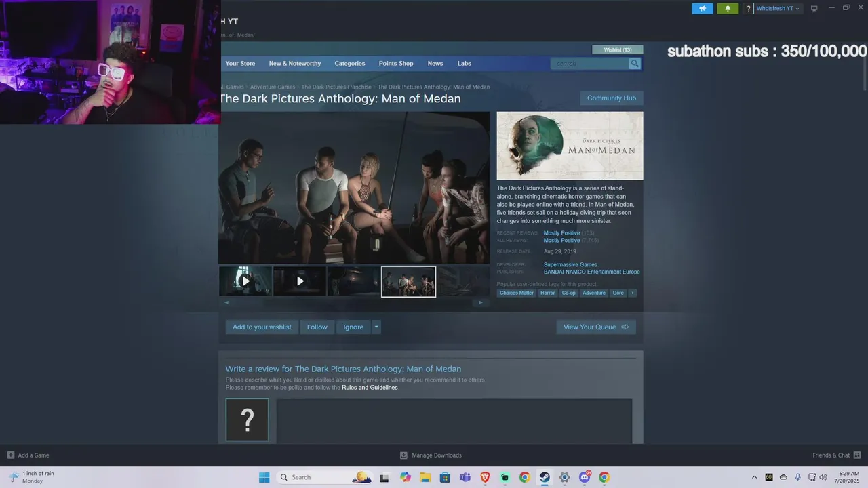Click View Your Queue button
The height and width of the screenshot is (488, 868).
click(596, 327)
